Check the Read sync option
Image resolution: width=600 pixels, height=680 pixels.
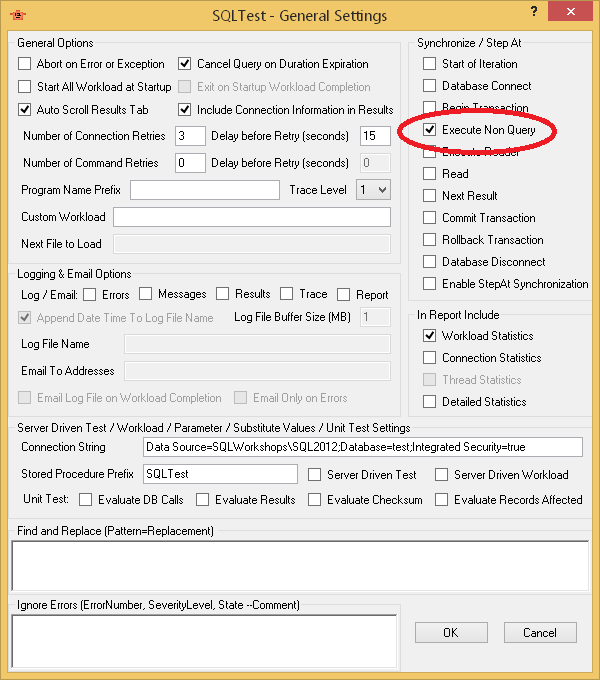(430, 173)
